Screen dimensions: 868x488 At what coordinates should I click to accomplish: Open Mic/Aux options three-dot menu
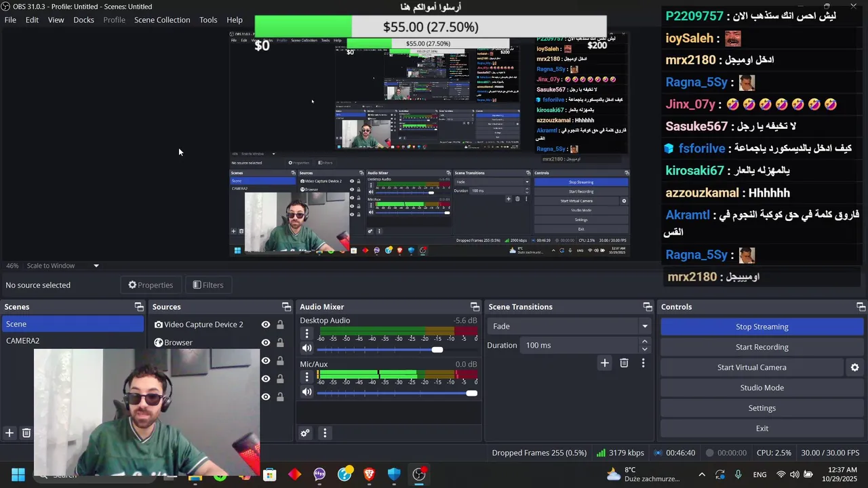tap(307, 377)
